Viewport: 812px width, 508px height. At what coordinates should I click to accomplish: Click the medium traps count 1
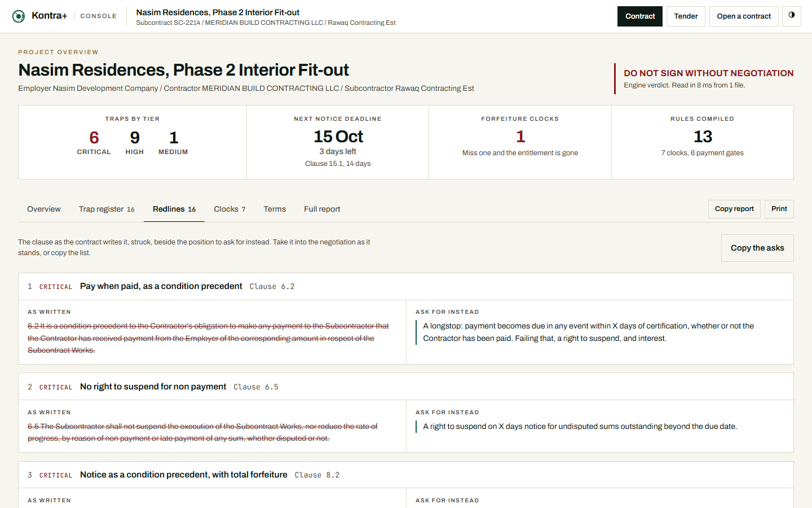[x=174, y=138]
